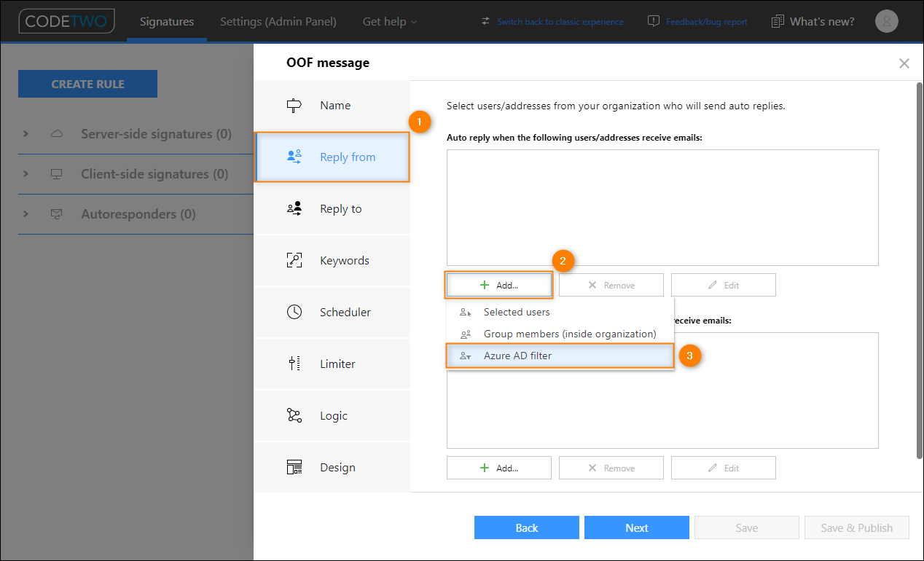Expand Client-side signatures chevron

coord(26,174)
